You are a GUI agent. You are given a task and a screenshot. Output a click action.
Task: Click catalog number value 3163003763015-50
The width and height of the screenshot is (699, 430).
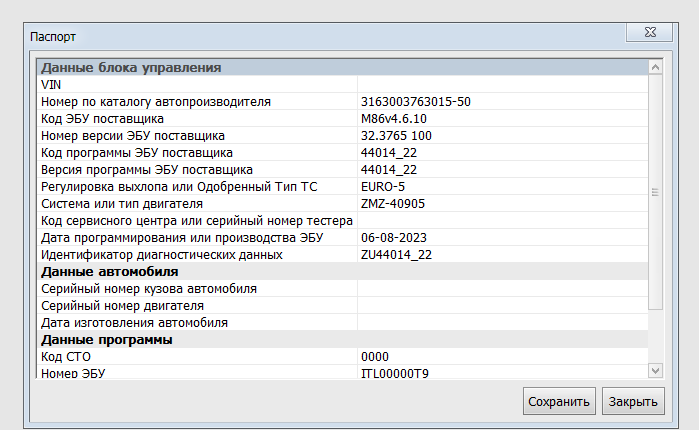pos(415,102)
